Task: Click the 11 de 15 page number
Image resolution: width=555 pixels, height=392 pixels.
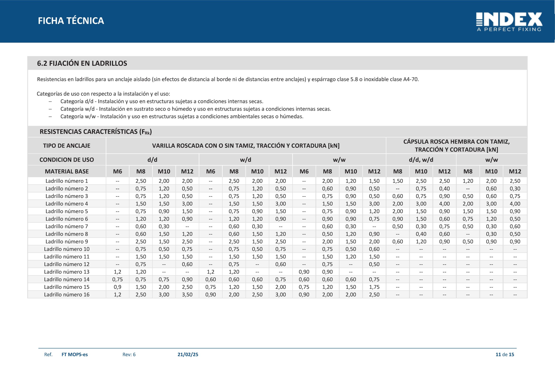Action: click(x=505, y=355)
